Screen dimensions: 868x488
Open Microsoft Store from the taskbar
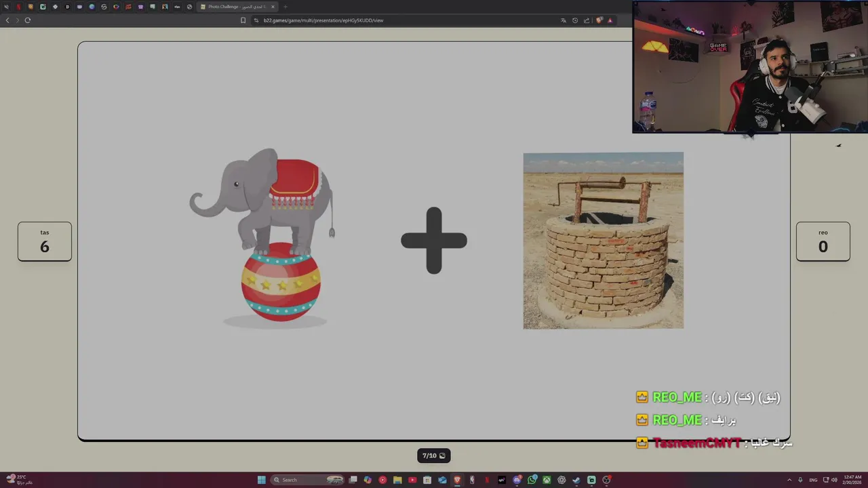pyautogui.click(x=427, y=480)
